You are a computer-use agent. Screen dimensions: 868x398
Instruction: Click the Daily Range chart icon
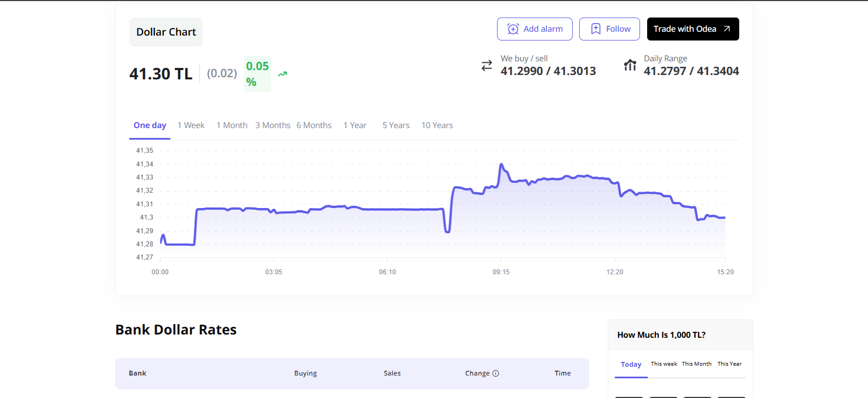pos(630,65)
